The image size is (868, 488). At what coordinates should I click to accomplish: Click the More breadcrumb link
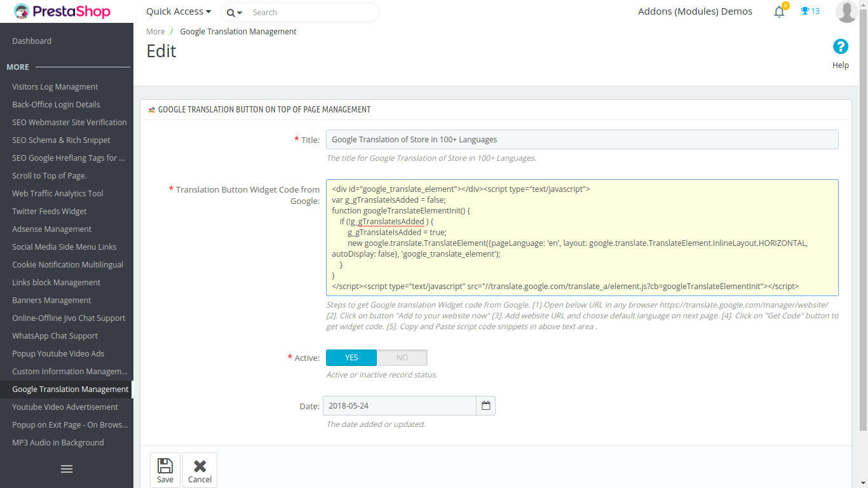(x=156, y=31)
